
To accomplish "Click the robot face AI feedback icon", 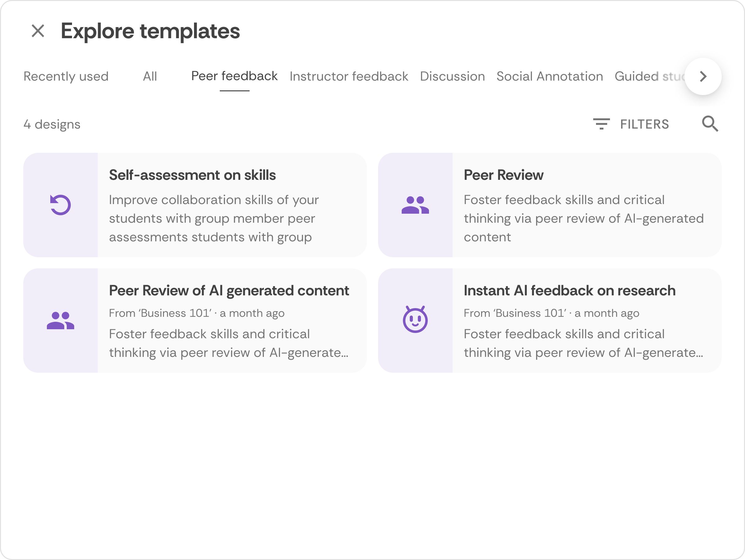I will click(415, 319).
